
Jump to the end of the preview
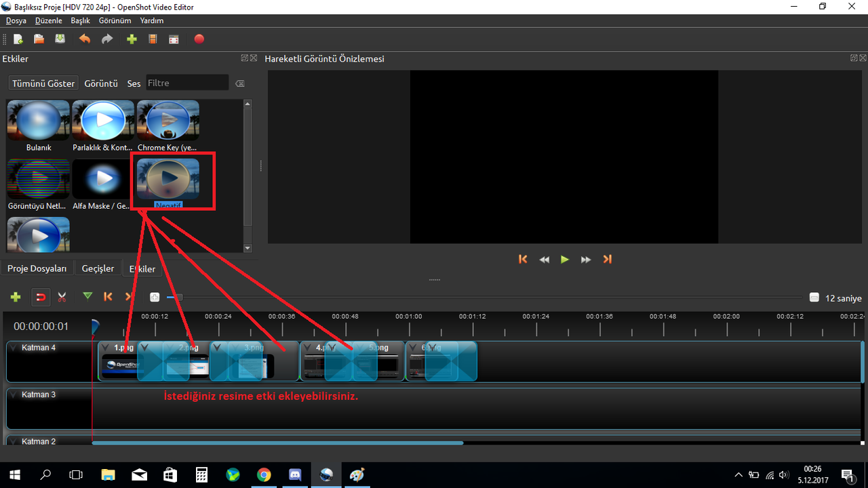click(608, 259)
